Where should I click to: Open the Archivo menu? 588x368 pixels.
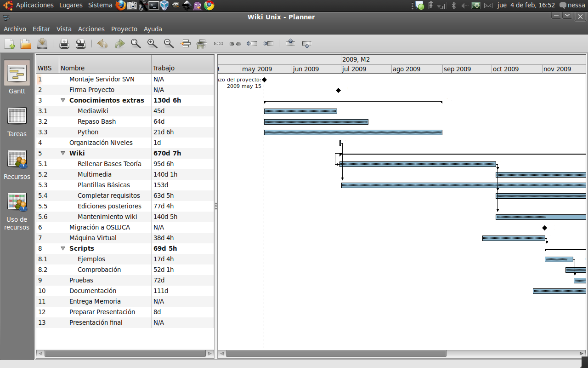(15, 29)
